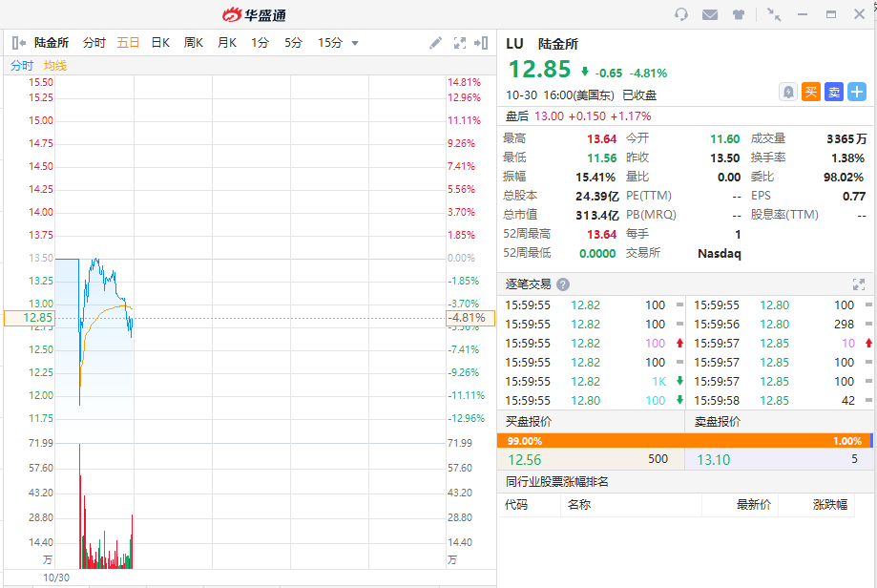Select the pencil drawing tool

[x=436, y=43]
